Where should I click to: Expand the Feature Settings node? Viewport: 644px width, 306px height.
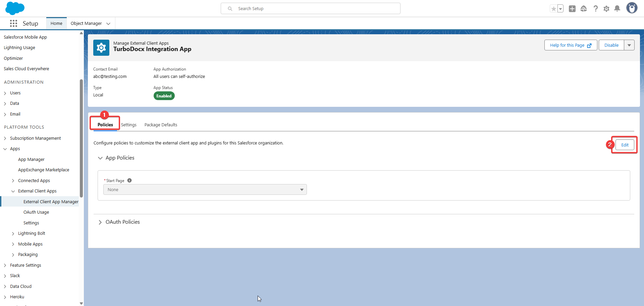click(x=5, y=265)
